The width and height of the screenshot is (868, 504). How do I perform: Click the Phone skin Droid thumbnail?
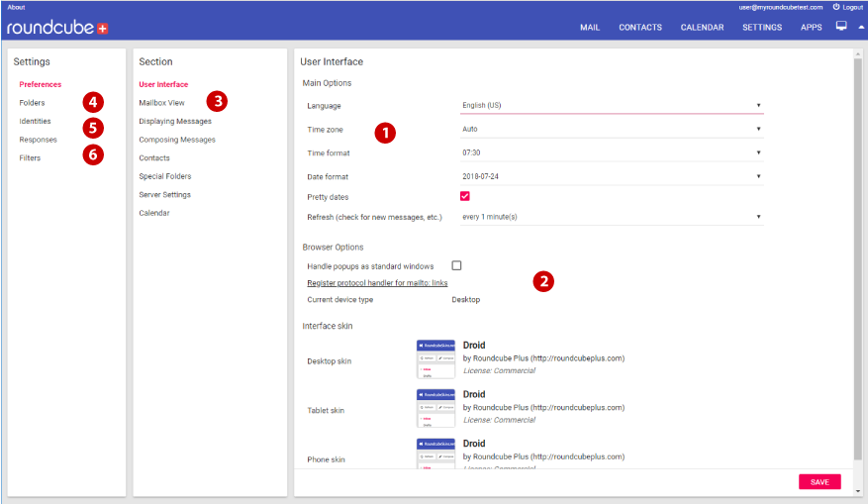435,454
